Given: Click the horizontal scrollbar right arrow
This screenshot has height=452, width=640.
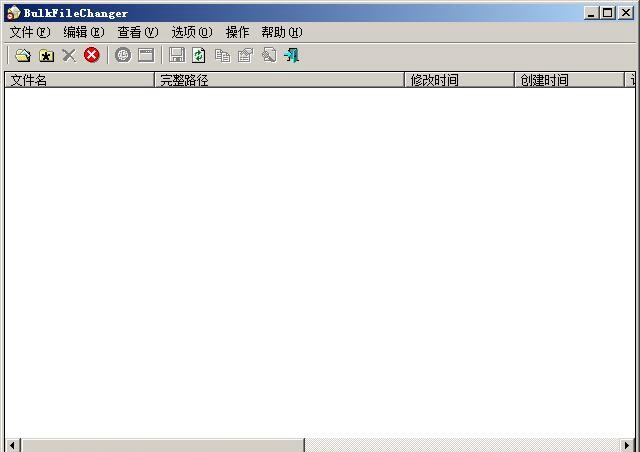Looking at the screenshot, I should 628,445.
